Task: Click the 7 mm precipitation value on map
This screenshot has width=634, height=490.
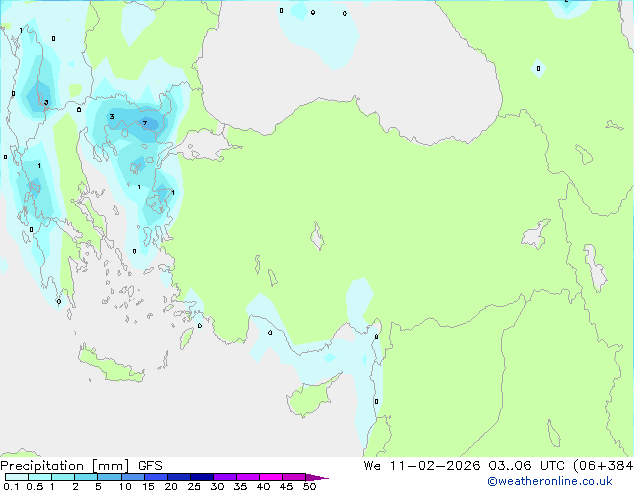Action: point(145,123)
